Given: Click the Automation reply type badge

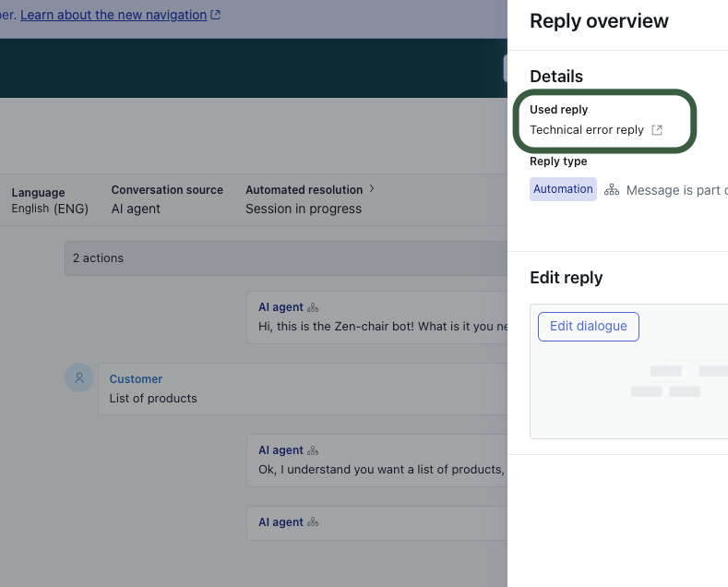Looking at the screenshot, I should (x=563, y=189).
